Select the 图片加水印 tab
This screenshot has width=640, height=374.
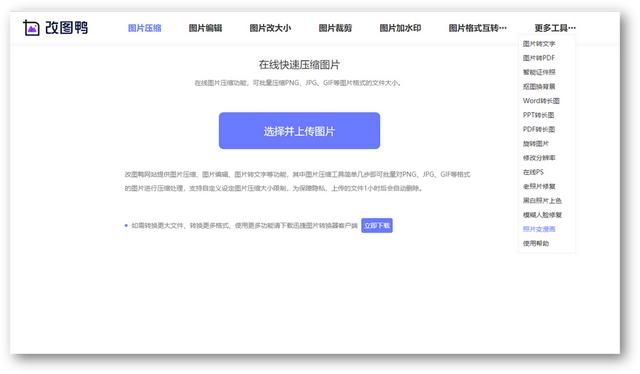coord(400,28)
